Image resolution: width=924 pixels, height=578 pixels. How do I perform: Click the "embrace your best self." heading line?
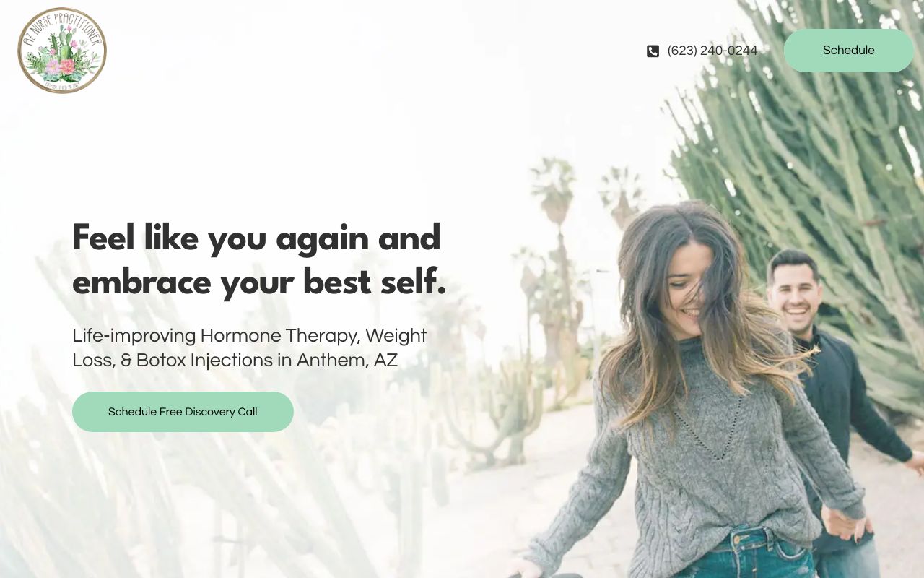(x=259, y=282)
